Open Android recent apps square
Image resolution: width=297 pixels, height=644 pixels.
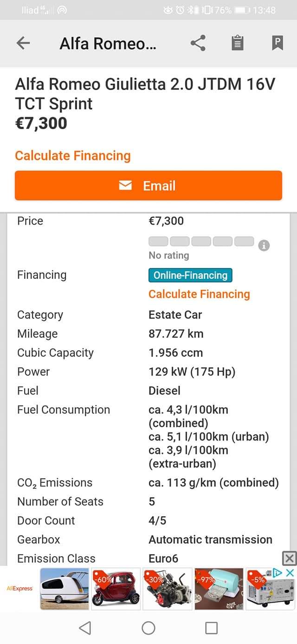coord(211,628)
